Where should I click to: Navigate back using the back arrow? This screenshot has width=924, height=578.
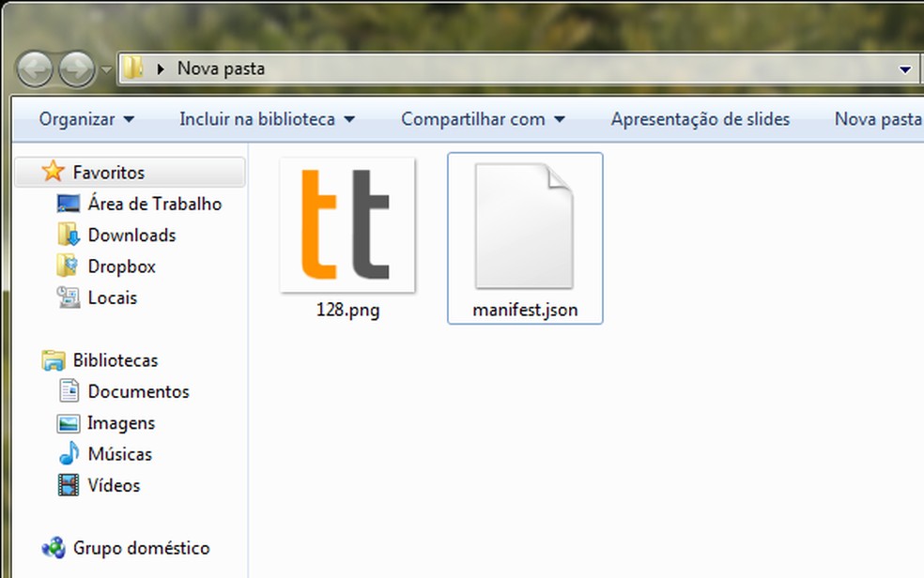(x=35, y=68)
